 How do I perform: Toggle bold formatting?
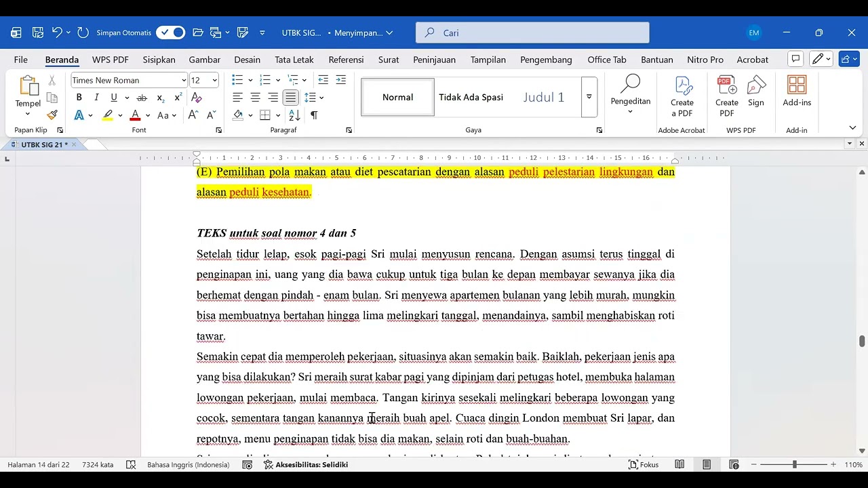[79, 98]
